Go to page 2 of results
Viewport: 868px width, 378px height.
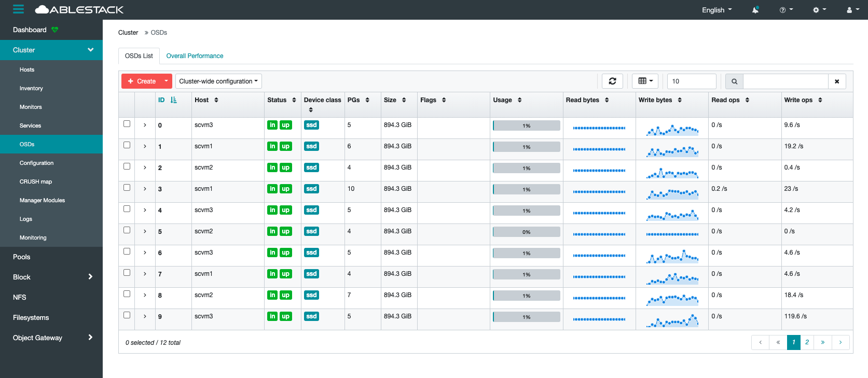coord(807,342)
